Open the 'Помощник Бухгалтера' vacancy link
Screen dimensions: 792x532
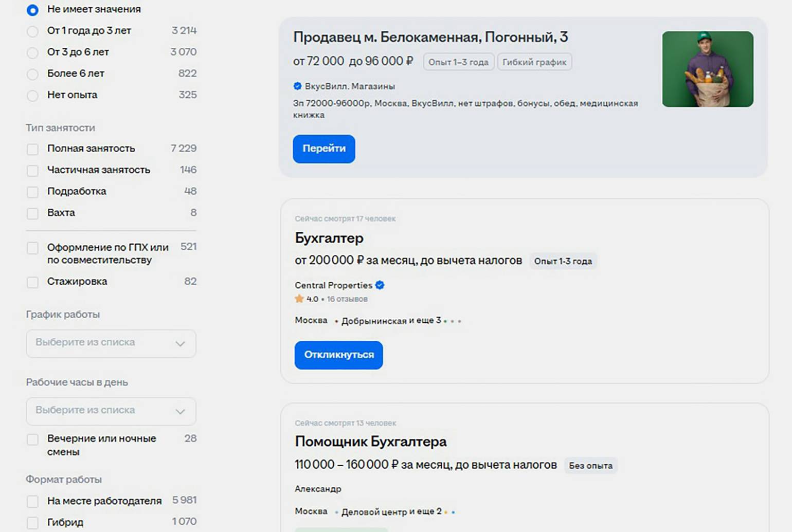[x=370, y=442]
